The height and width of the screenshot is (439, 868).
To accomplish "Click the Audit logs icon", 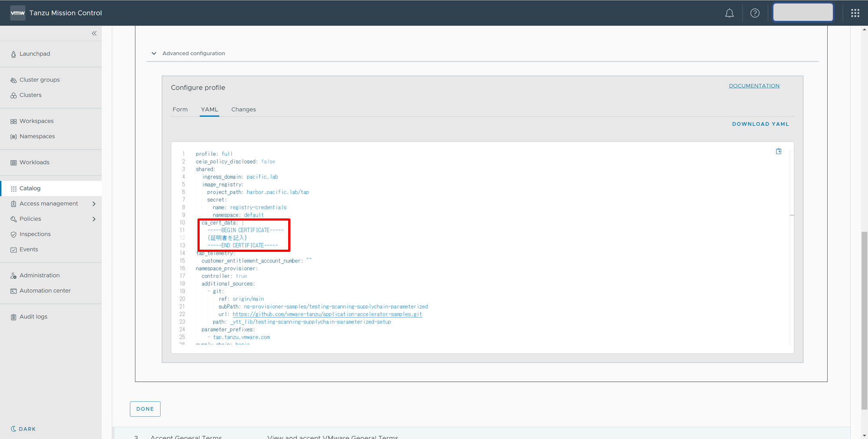I will [13, 317].
